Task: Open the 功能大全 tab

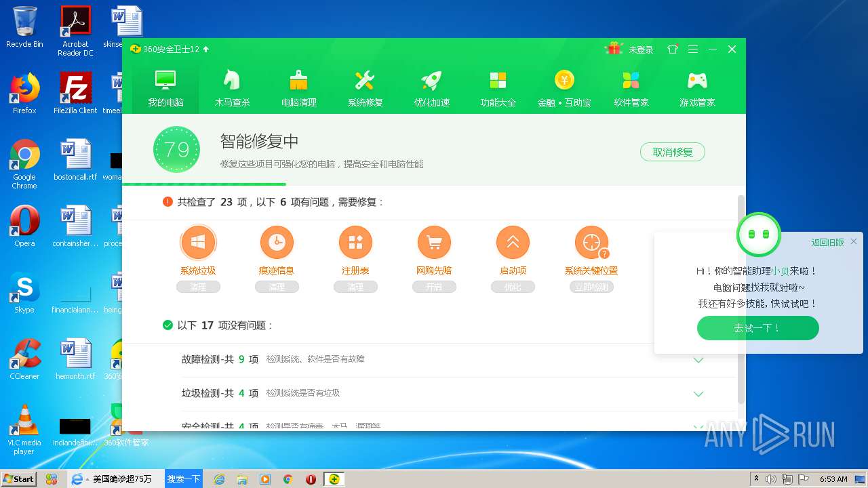Action: 498,89
